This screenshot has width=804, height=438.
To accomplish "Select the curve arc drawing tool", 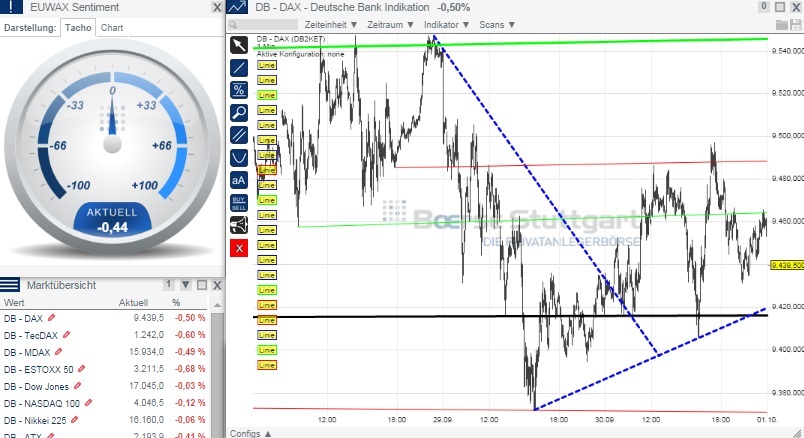I will click(239, 158).
